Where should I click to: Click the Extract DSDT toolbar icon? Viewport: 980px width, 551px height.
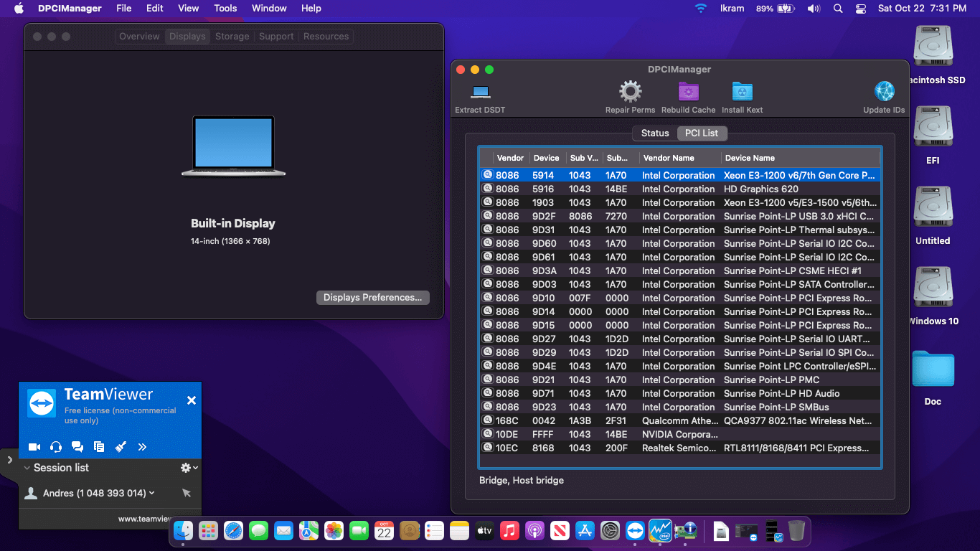coord(480,93)
